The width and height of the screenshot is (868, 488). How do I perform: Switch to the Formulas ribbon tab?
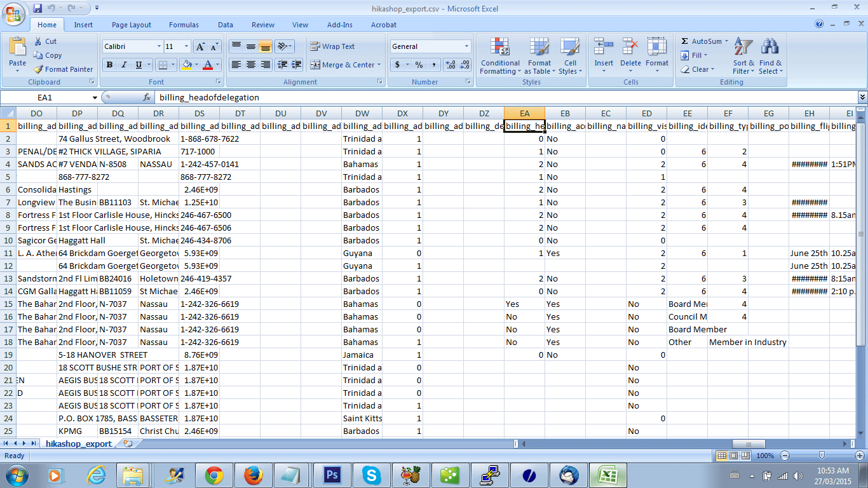pos(184,25)
